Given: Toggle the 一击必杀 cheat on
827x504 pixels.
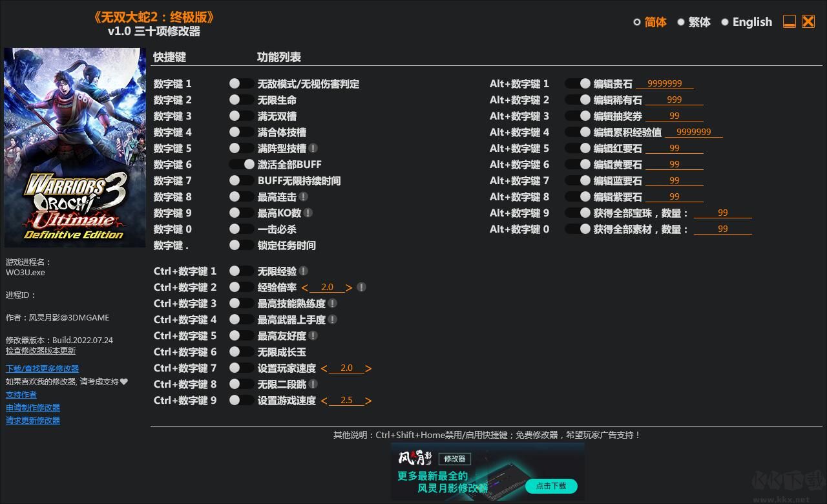Looking at the screenshot, I should click(x=240, y=229).
